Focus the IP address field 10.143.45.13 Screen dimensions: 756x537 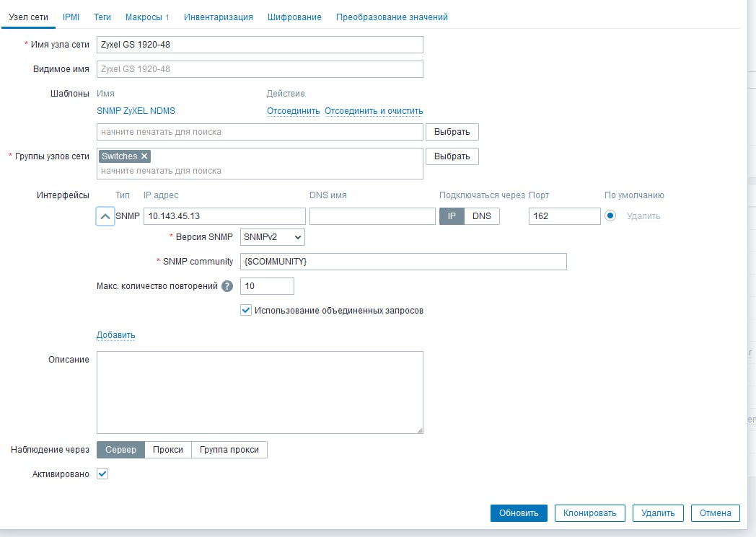click(224, 216)
